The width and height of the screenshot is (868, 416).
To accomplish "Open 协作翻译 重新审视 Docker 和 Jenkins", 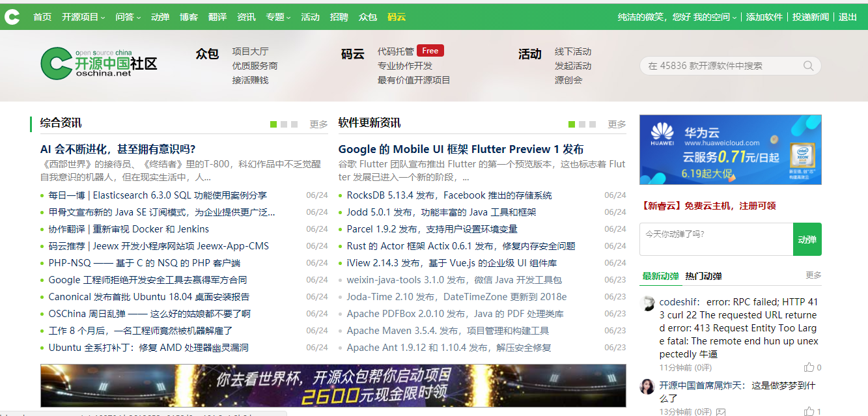I will tap(129, 229).
